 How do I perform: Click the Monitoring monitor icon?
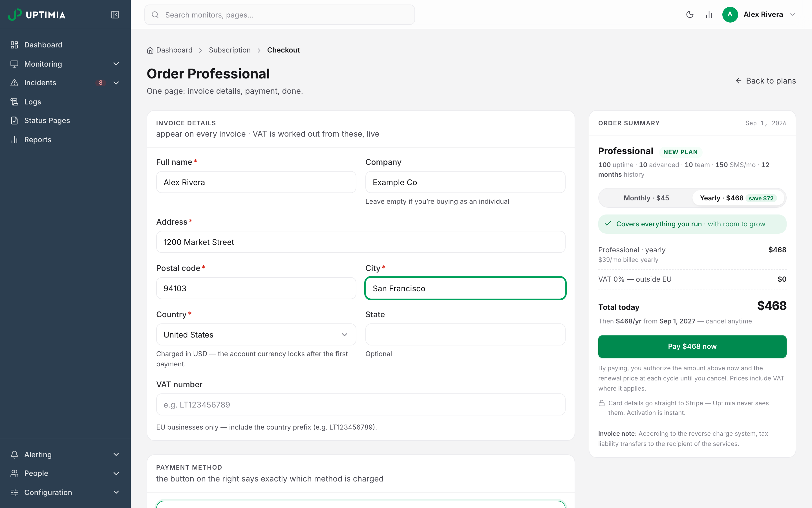(x=14, y=64)
